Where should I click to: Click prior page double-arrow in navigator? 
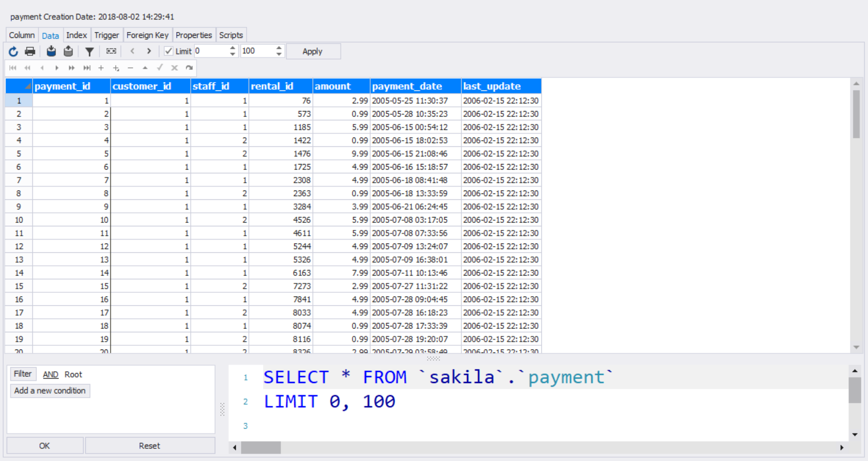[x=27, y=68]
